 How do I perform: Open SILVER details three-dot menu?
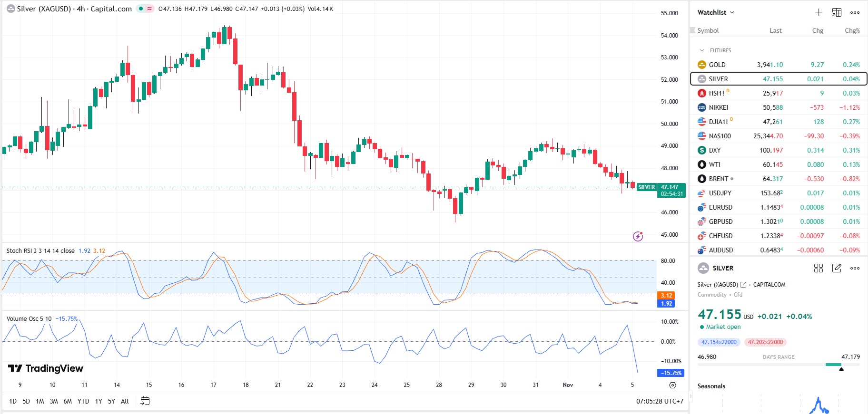pos(855,268)
